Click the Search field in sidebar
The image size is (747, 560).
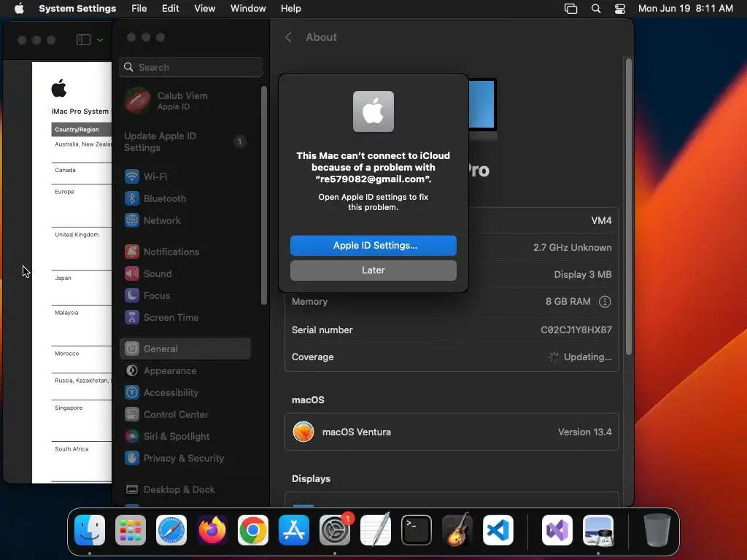click(x=190, y=67)
